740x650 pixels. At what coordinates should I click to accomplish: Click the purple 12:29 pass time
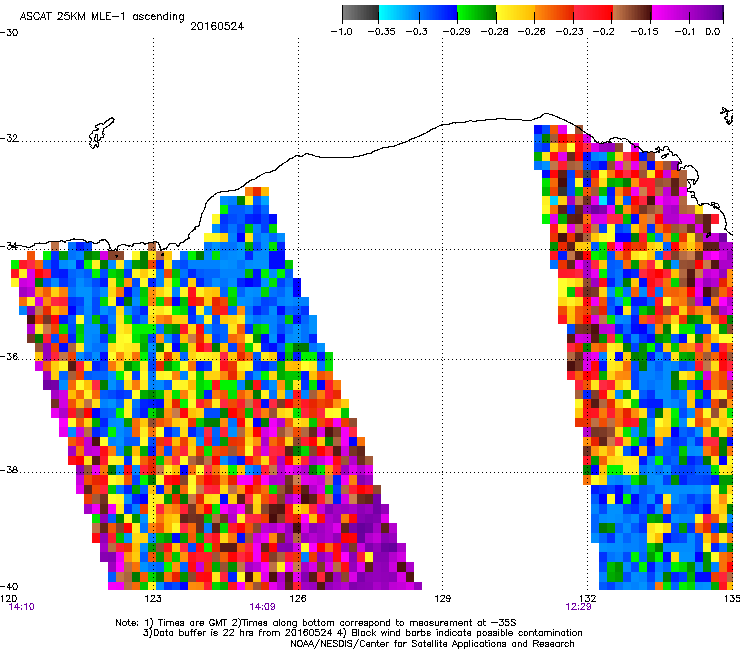click(x=579, y=607)
